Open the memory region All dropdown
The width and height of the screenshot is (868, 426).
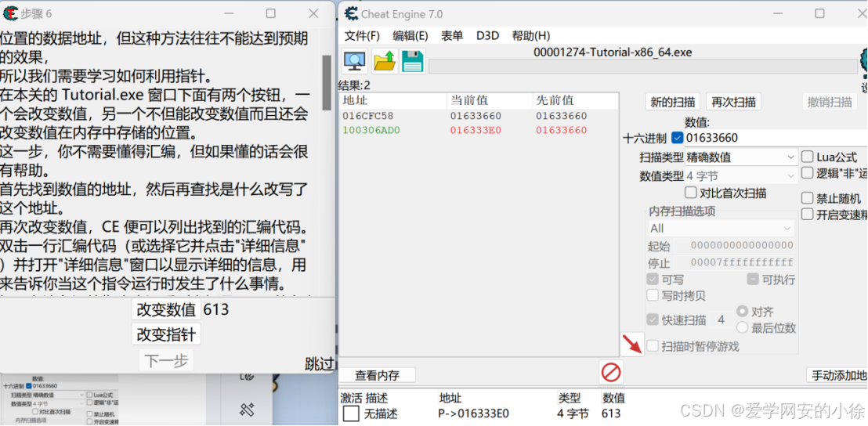tap(722, 229)
